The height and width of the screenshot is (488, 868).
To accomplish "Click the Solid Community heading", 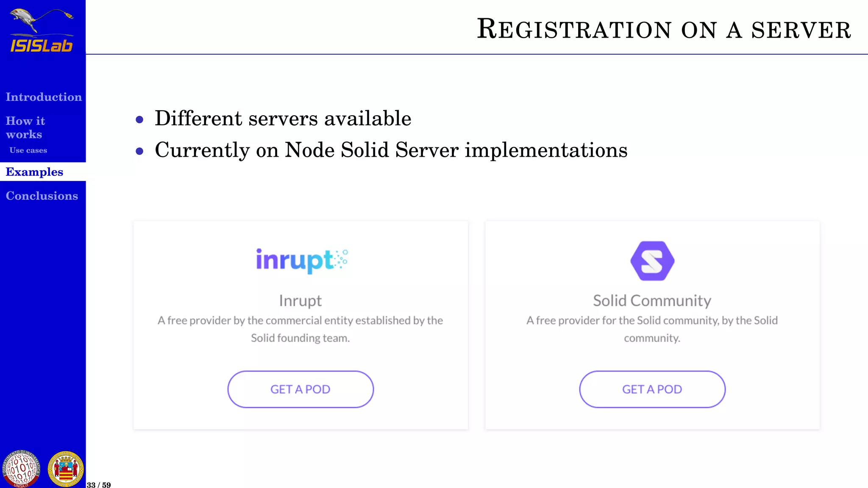I will (652, 301).
